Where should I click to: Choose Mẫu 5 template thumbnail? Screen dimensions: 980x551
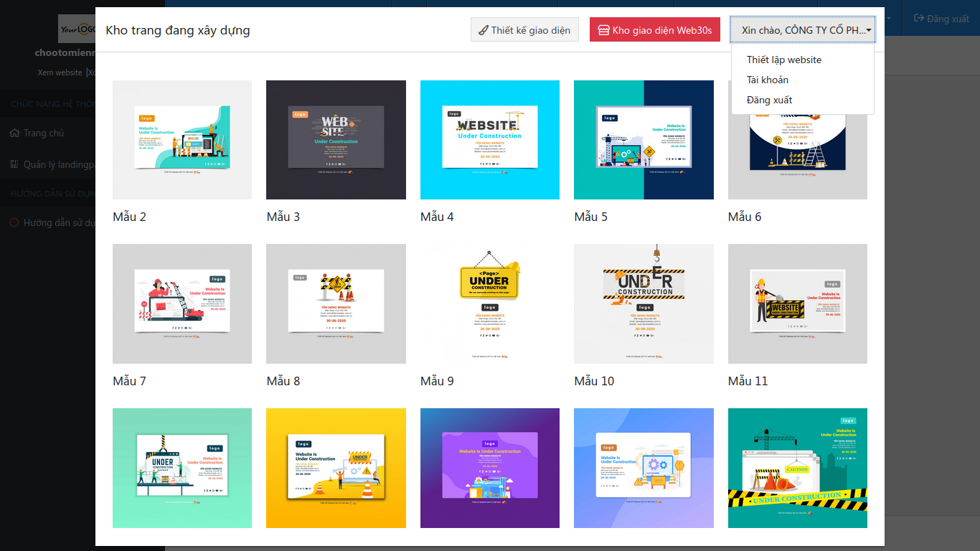tap(644, 140)
